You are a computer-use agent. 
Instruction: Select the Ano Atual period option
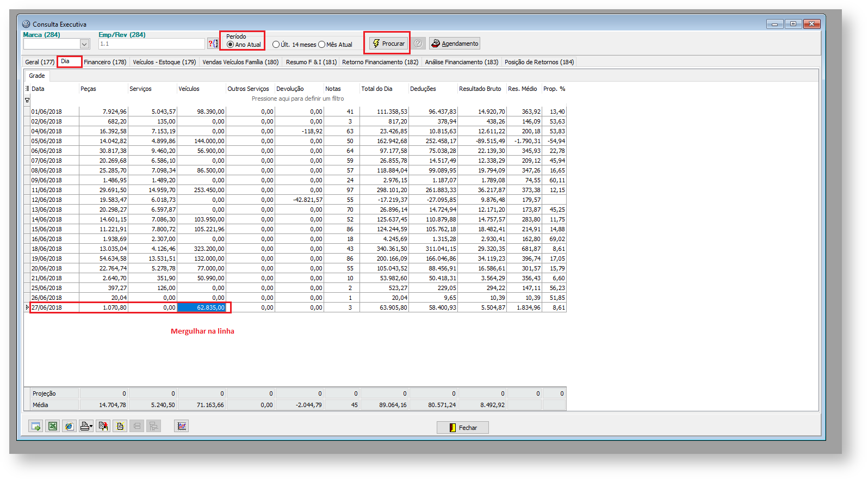231,45
